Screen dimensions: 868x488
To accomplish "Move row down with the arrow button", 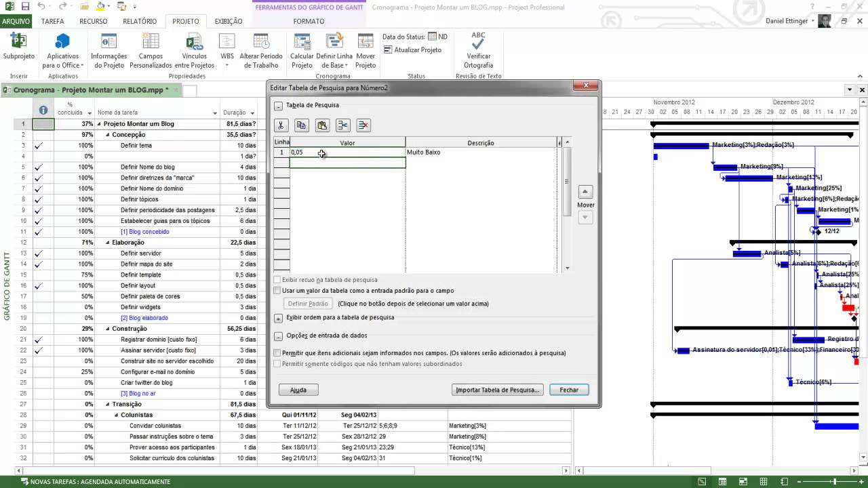I will click(585, 217).
